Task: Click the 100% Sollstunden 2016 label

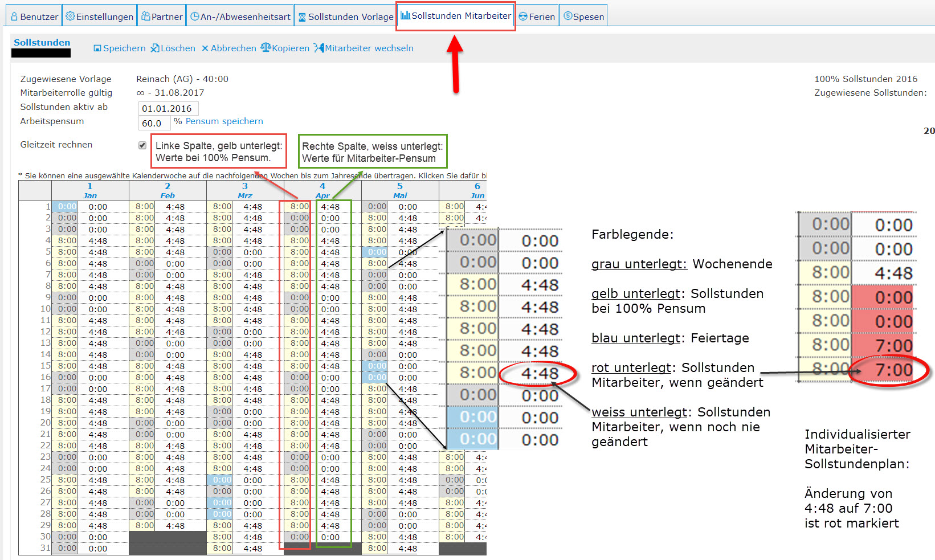Action: pos(865,79)
